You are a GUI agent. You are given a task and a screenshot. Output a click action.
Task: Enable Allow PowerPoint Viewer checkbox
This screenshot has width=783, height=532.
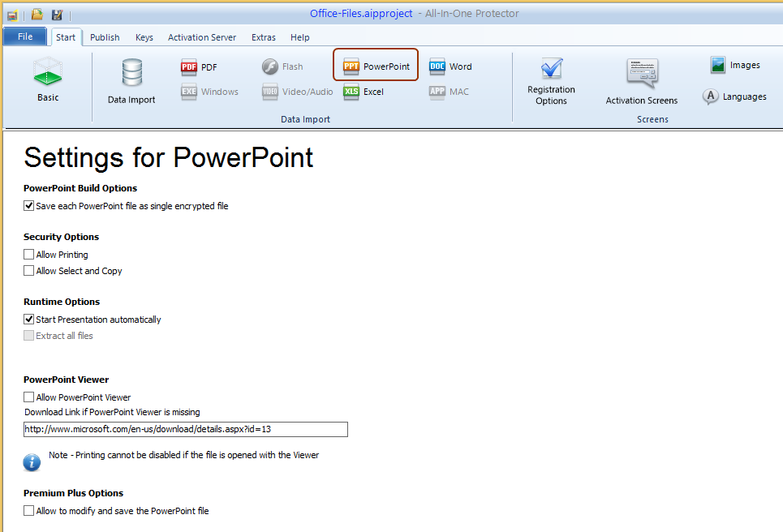click(29, 397)
